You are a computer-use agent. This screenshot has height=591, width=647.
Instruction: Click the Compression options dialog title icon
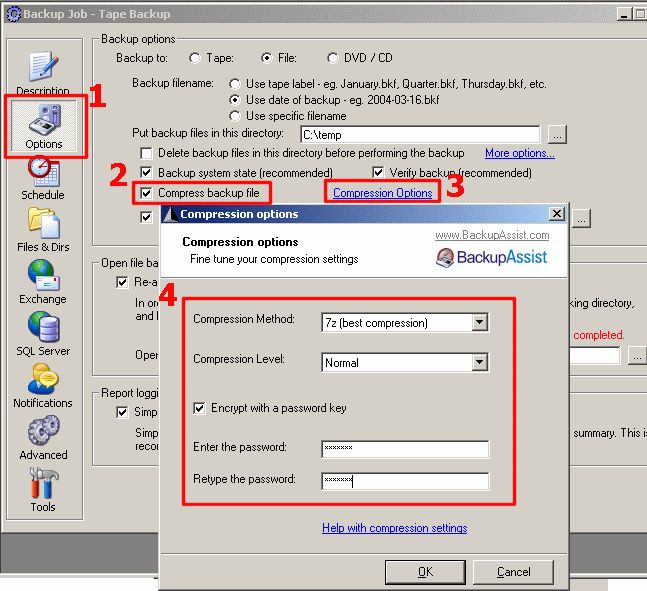pyautogui.click(x=170, y=214)
